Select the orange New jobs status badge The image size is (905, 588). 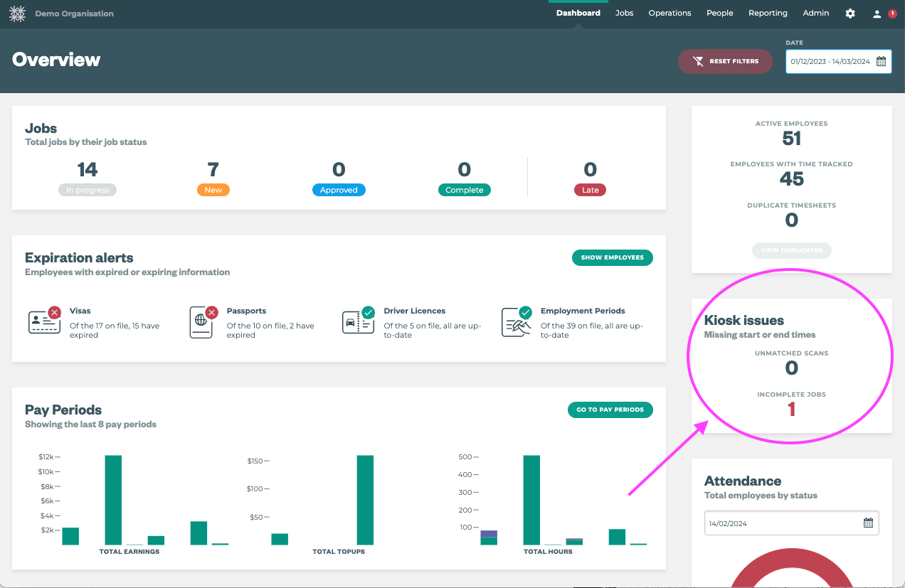click(213, 190)
